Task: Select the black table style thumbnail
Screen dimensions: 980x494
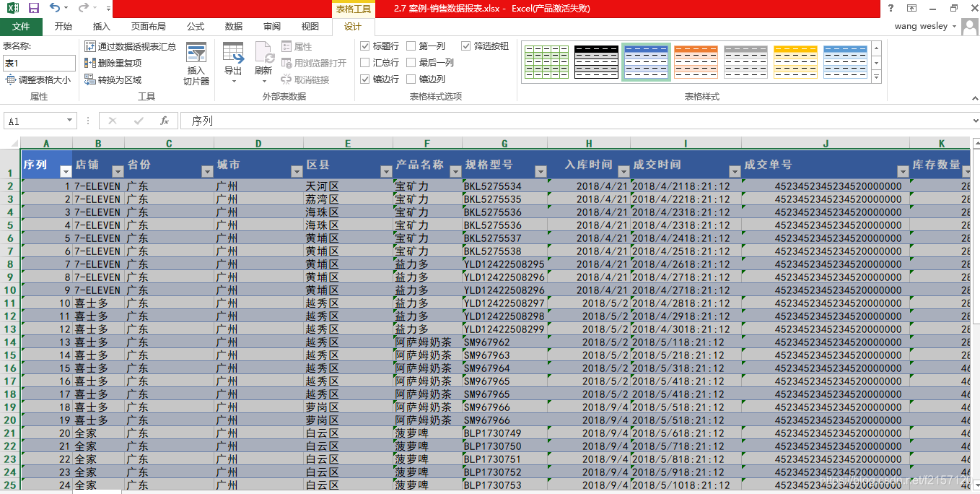Action: (596, 62)
